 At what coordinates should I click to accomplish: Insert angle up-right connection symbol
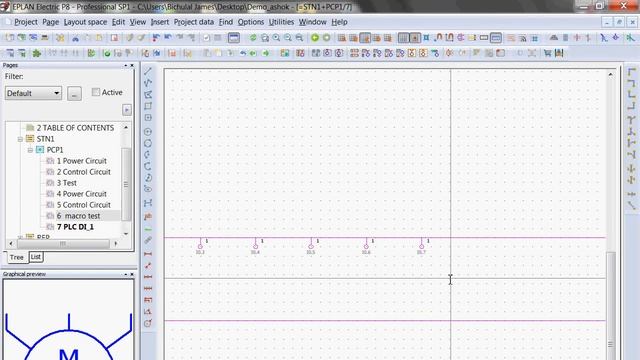(x=631, y=95)
